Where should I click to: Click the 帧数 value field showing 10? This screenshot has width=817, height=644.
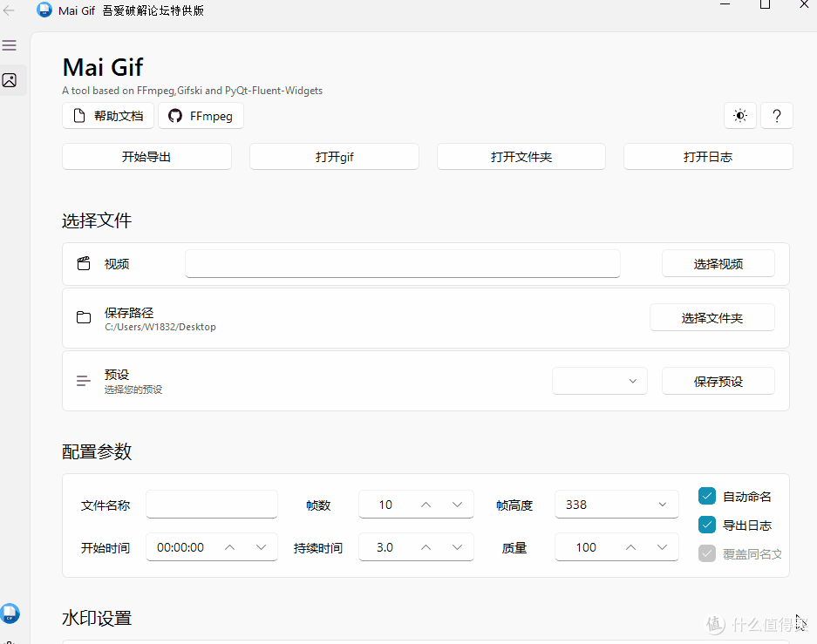pos(385,505)
